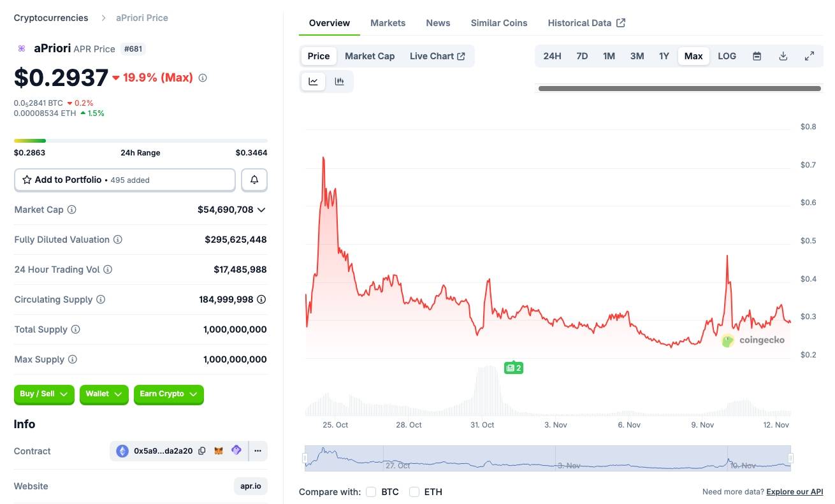This screenshot has width=835, height=504.
Task: Follow the Explore our API link
Action: (x=794, y=492)
